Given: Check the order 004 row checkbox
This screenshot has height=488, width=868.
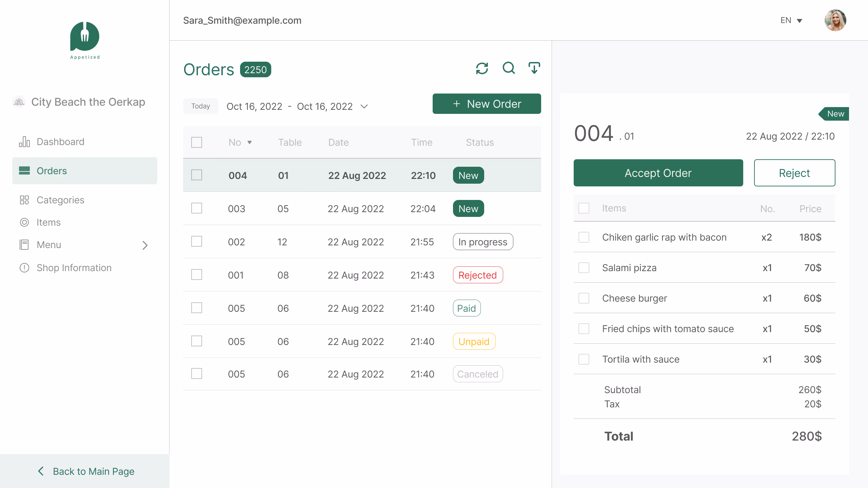Looking at the screenshot, I should pyautogui.click(x=197, y=175).
